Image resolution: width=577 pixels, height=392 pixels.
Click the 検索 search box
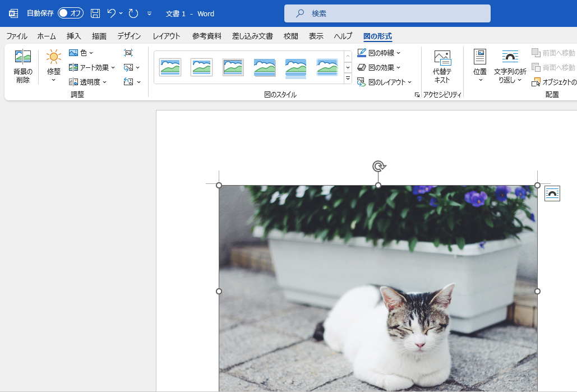pos(387,13)
